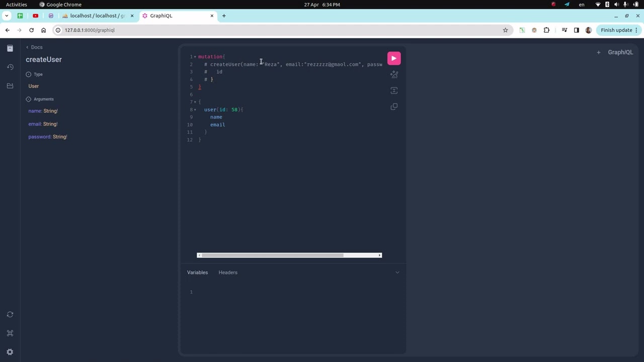644x362 pixels.
Task: Open the Telegram tray icon
Action: [567, 5]
